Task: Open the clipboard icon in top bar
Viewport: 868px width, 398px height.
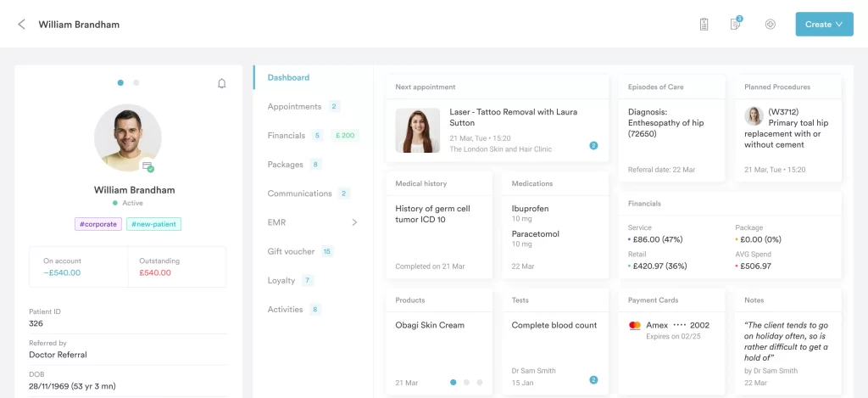Action: [x=704, y=25]
